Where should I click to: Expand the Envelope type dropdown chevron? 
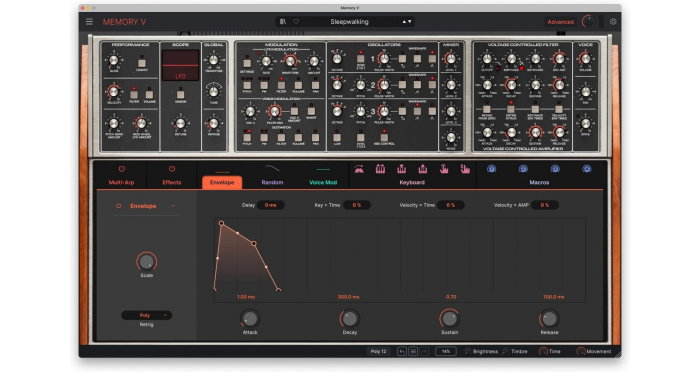[x=173, y=206]
